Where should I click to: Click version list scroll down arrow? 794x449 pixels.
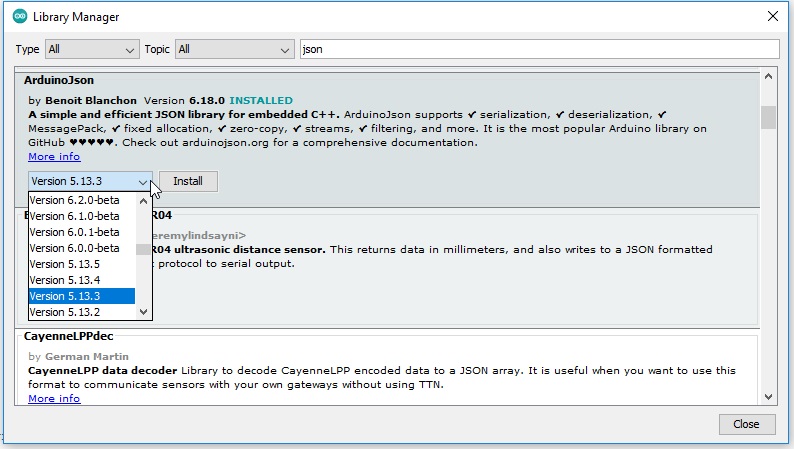[x=143, y=312]
